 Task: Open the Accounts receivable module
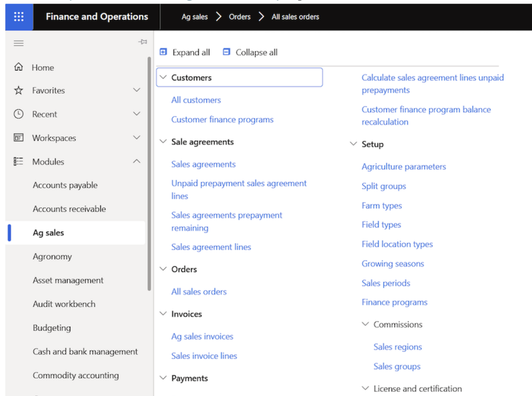pos(69,209)
